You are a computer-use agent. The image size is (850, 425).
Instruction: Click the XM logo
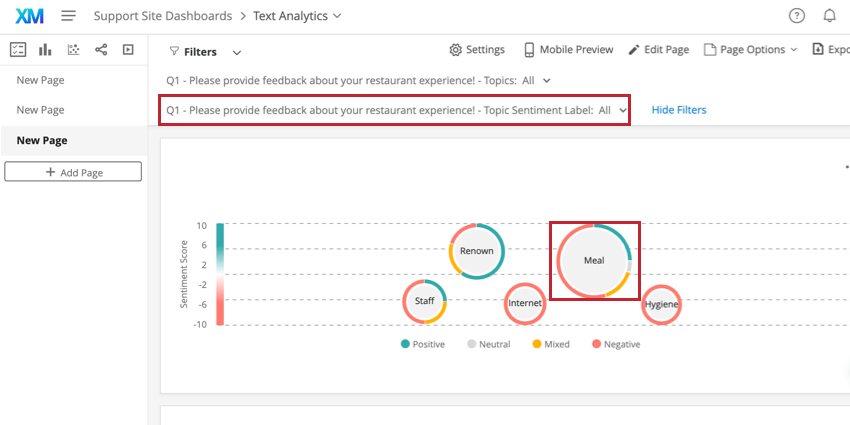point(30,16)
